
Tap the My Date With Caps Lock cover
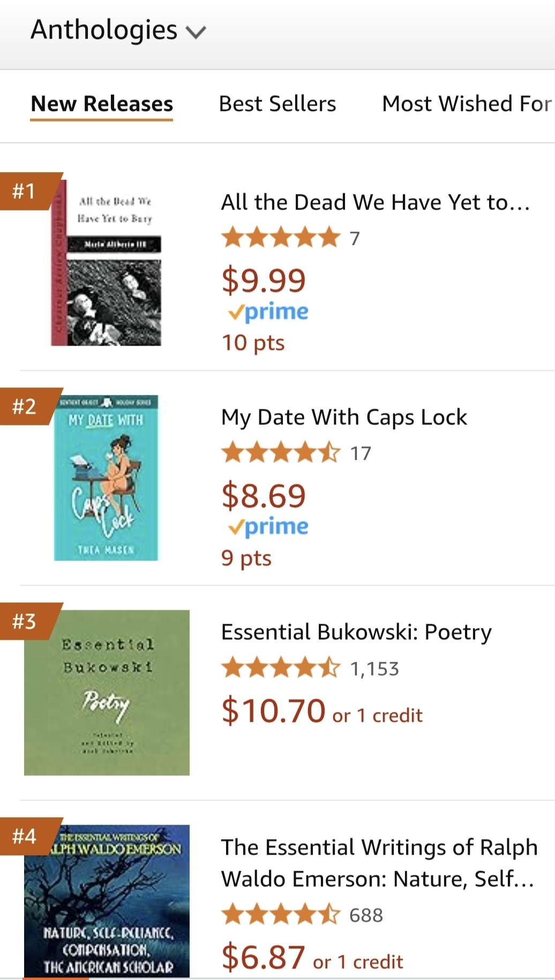tap(106, 478)
